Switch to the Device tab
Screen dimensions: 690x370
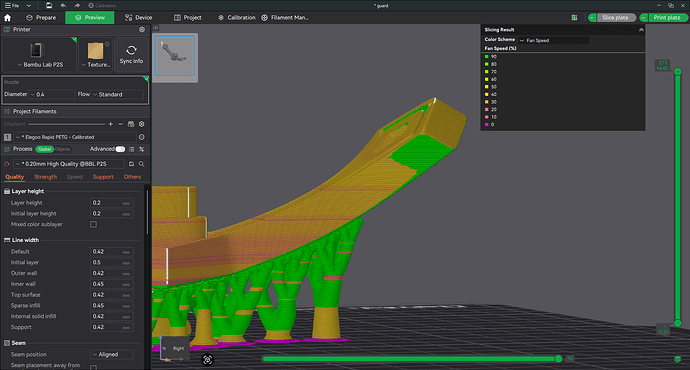(139, 18)
